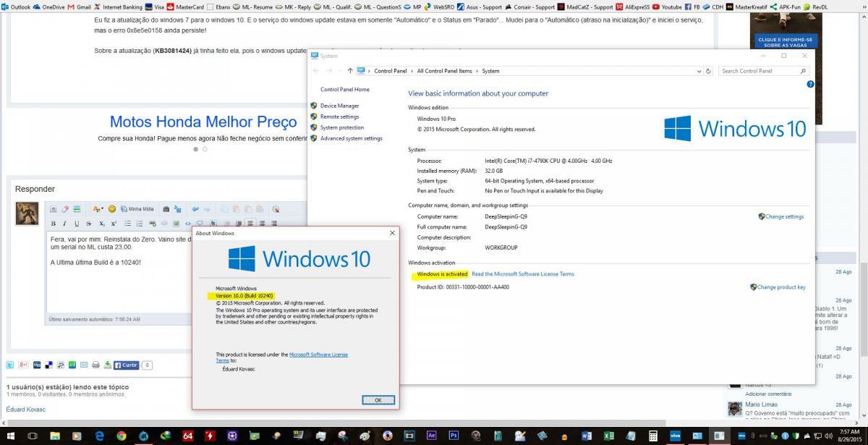Open Internet Banking bookmark
868x445 pixels.
118,7
